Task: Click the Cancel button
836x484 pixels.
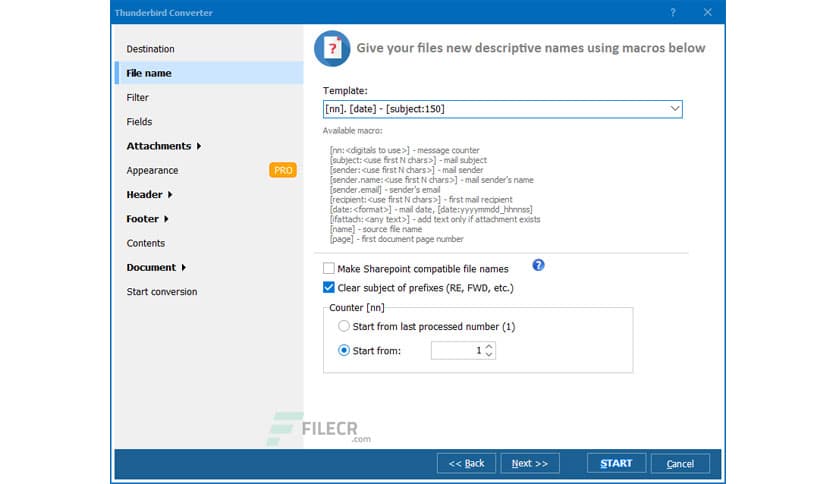Action: pyautogui.click(x=680, y=463)
